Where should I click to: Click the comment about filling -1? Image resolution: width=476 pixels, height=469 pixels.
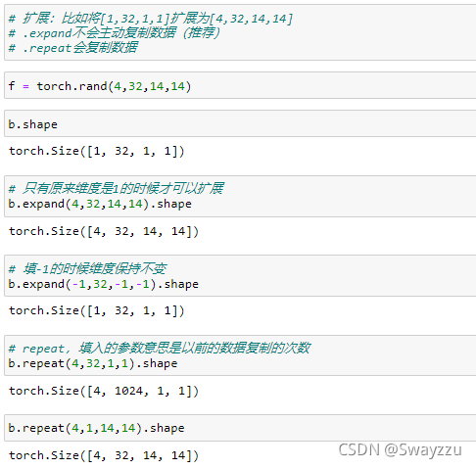[x=87, y=268]
